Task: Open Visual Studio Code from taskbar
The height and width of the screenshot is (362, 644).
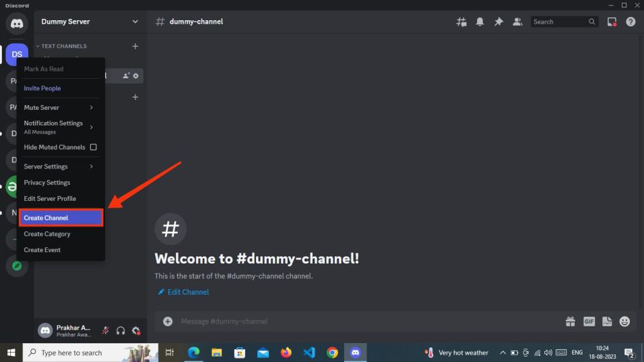Action: (x=309, y=353)
